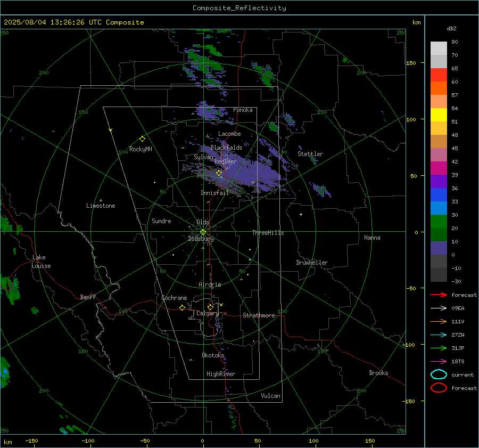
Task: Click the RedDeer city label
Action: [x=226, y=161]
